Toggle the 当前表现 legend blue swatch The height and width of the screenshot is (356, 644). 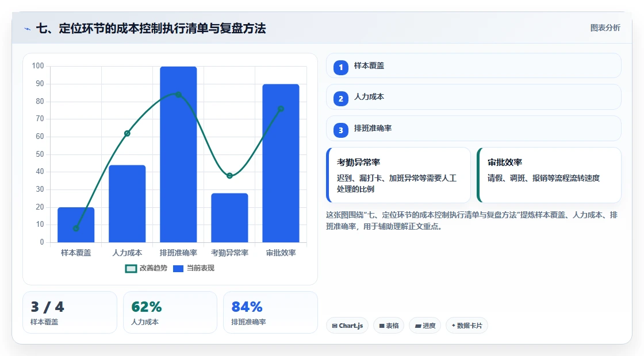pos(178,269)
